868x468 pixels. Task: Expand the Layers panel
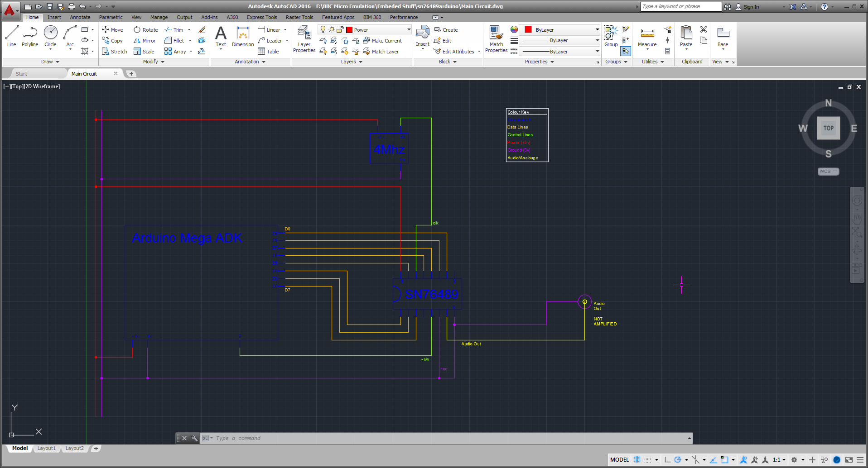coord(352,62)
